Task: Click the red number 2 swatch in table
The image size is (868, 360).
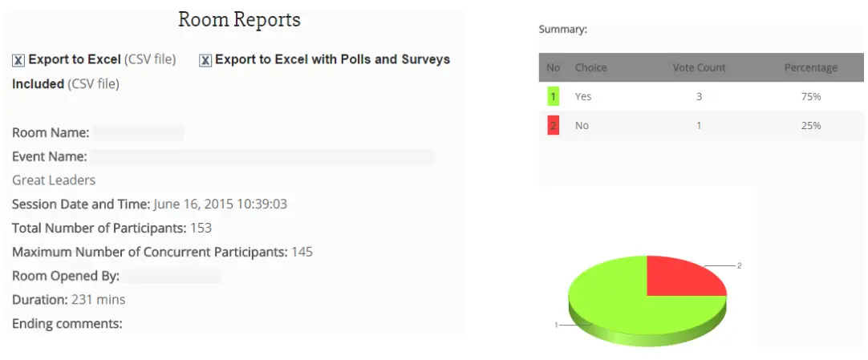Action: (x=553, y=126)
